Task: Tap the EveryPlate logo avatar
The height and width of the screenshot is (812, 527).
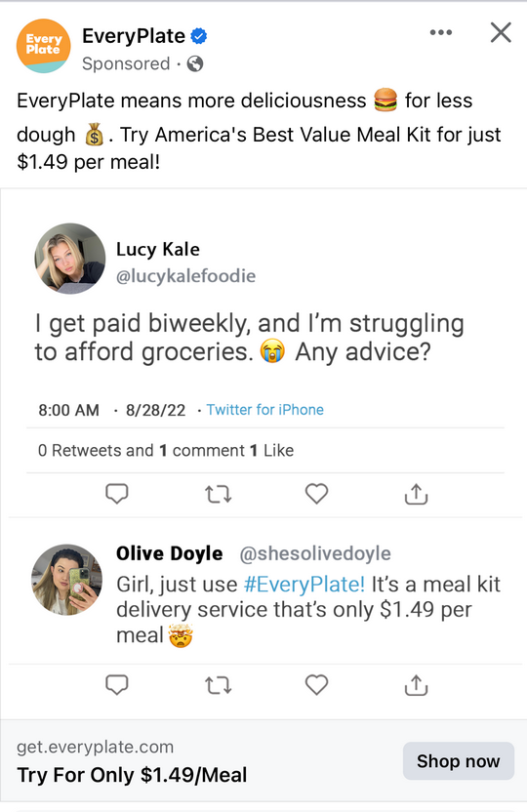Action: pyautogui.click(x=44, y=46)
